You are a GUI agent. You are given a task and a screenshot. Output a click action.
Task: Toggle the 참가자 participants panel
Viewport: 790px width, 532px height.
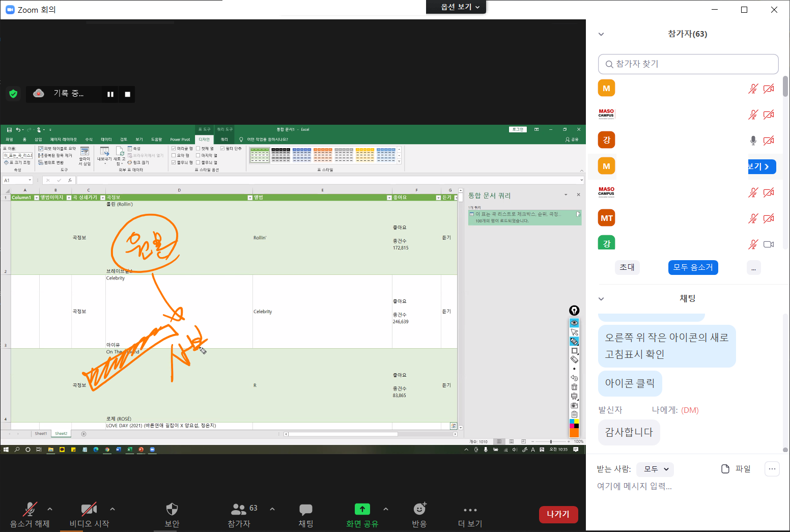tap(239, 514)
